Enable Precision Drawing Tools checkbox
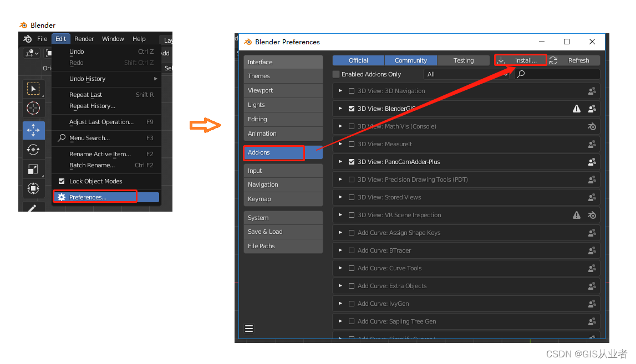The height and width of the screenshot is (364, 636). tap(352, 180)
